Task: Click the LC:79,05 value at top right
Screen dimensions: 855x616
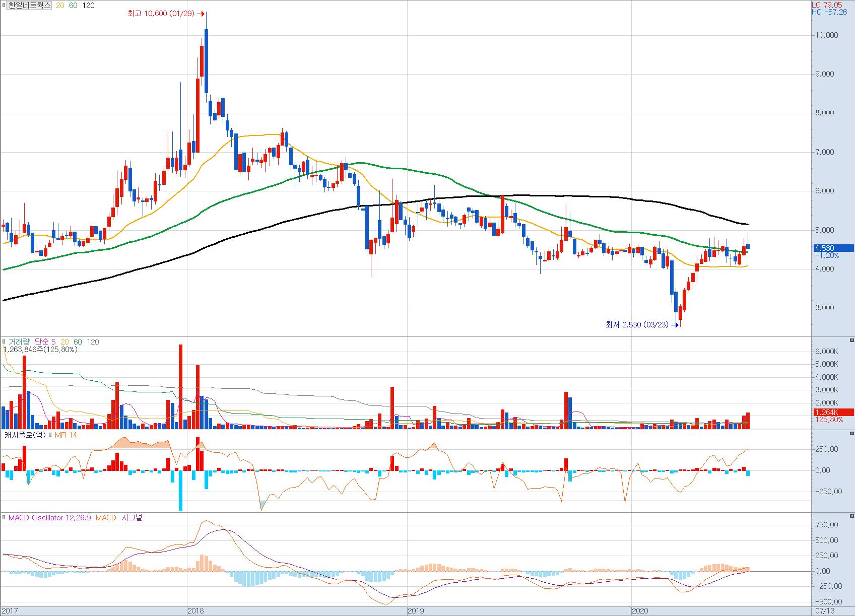Action: [826, 5]
